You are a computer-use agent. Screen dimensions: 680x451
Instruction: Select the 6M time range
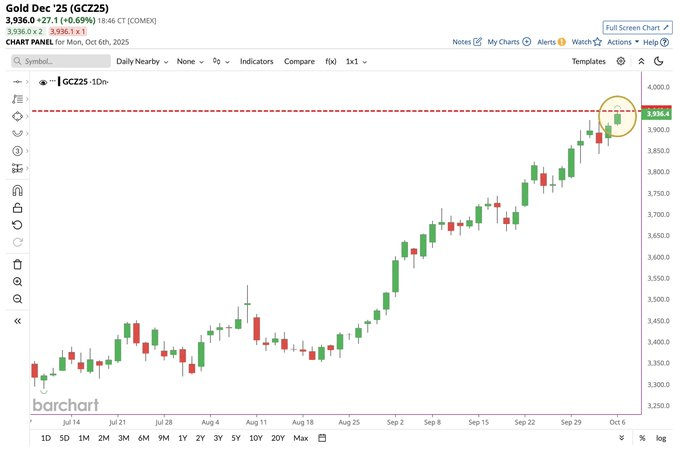[x=143, y=438]
